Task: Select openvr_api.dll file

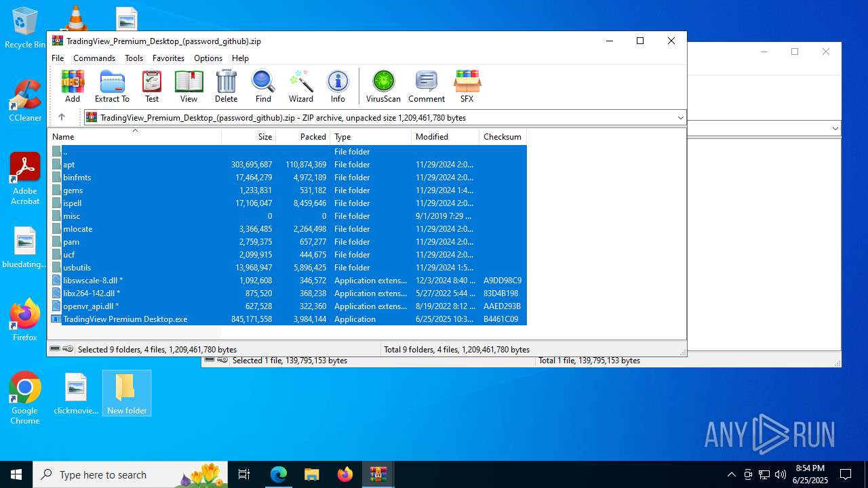Action: click(x=288, y=306)
